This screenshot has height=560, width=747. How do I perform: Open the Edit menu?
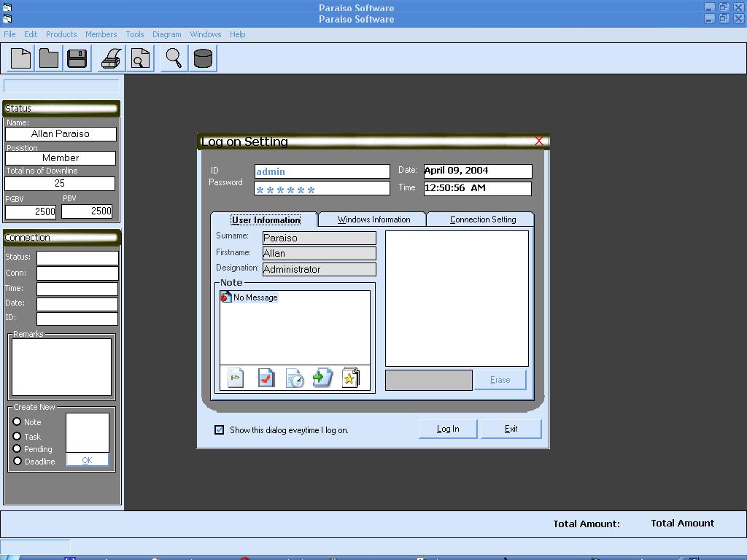(31, 34)
